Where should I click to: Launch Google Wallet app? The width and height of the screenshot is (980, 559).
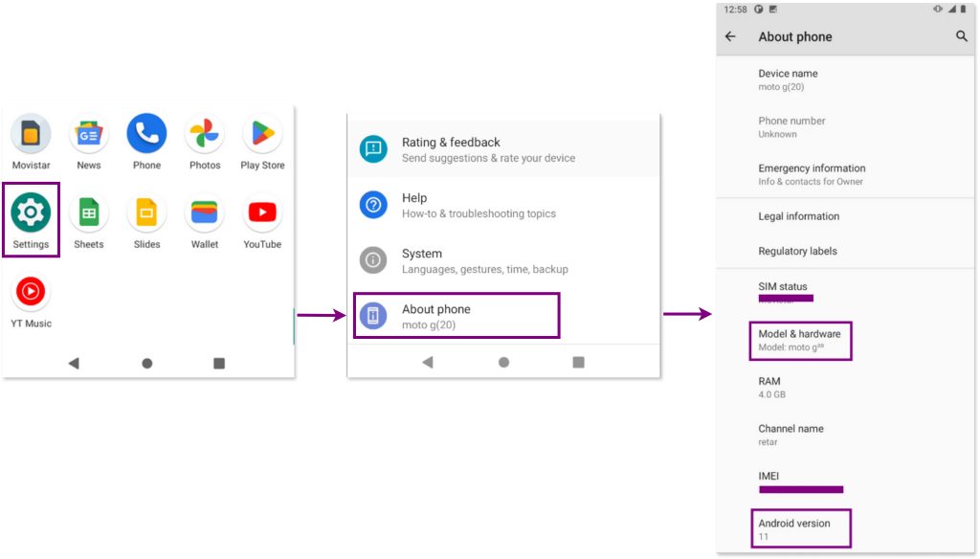205,213
